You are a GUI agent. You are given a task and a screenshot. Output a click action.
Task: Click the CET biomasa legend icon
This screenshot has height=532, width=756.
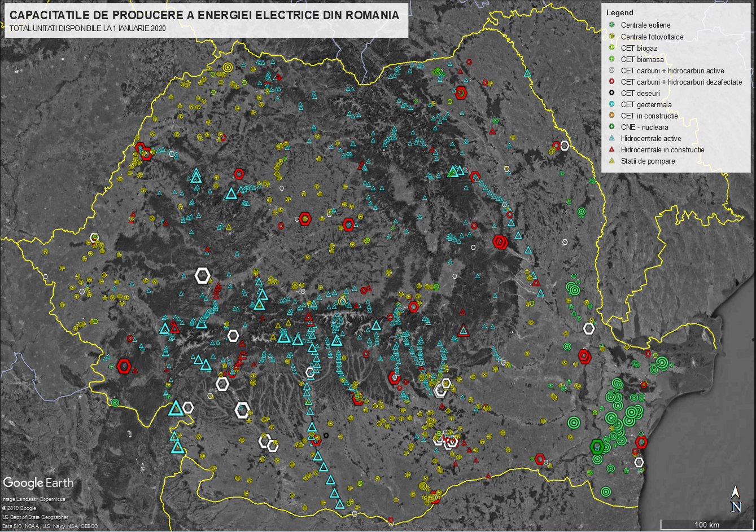tap(612, 59)
